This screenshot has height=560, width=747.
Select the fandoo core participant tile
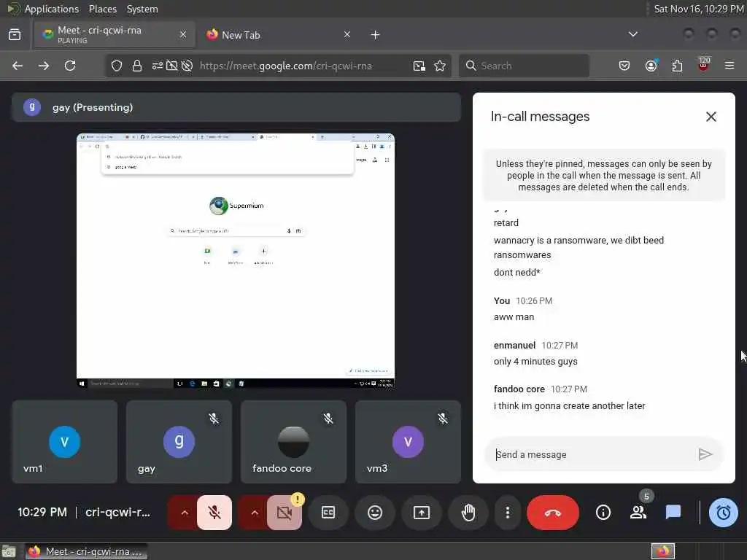pyautogui.click(x=293, y=442)
